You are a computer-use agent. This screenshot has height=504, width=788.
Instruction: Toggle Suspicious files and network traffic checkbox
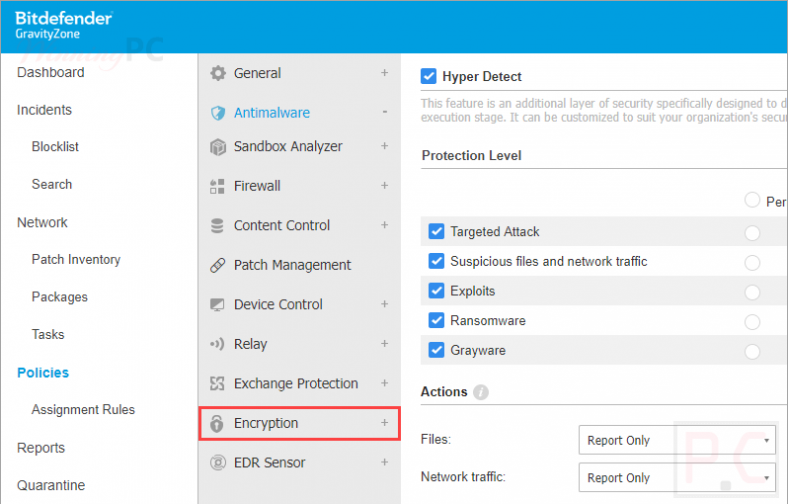click(436, 261)
